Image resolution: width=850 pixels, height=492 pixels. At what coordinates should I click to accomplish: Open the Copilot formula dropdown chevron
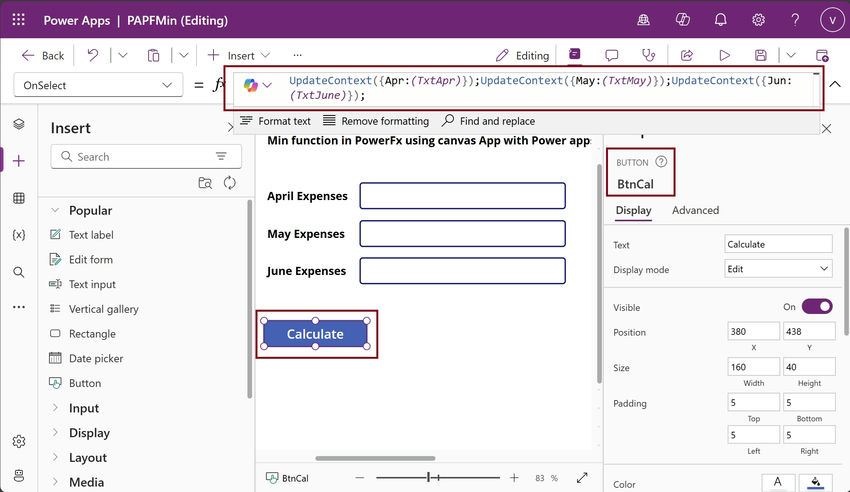pyautogui.click(x=267, y=85)
